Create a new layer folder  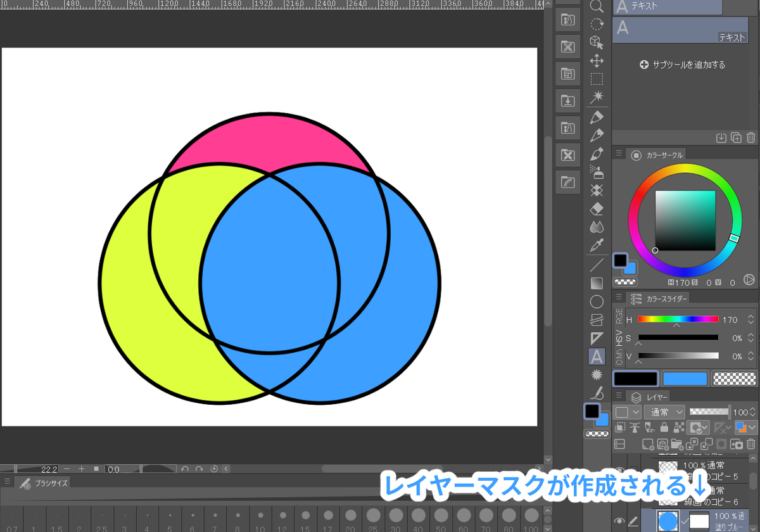click(x=677, y=444)
